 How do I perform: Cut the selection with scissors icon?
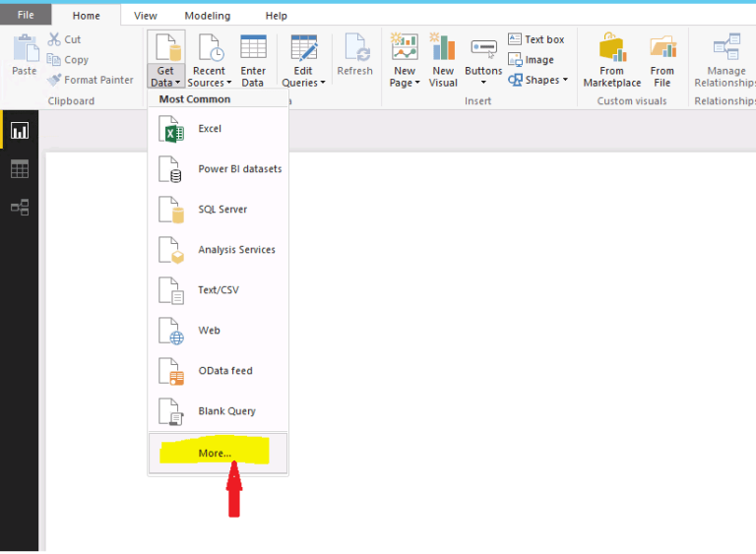pyautogui.click(x=54, y=39)
